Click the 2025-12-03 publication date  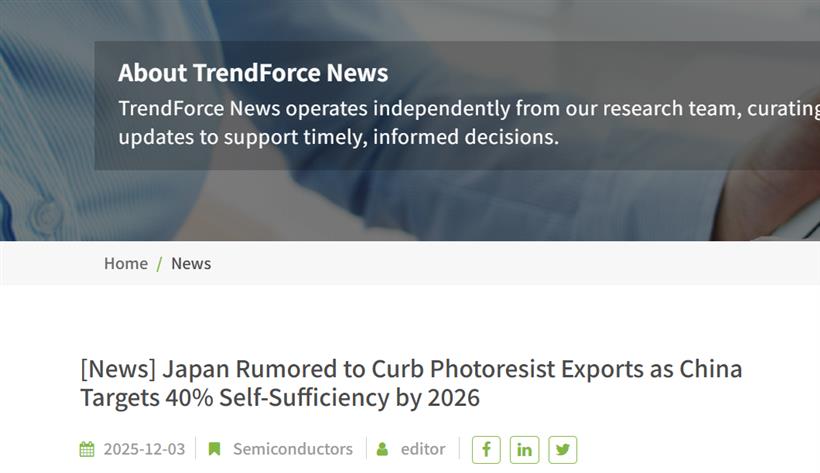click(144, 449)
